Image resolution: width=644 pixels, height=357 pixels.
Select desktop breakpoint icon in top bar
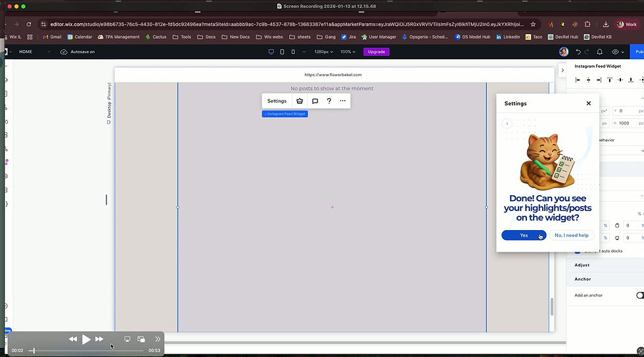[x=271, y=52]
